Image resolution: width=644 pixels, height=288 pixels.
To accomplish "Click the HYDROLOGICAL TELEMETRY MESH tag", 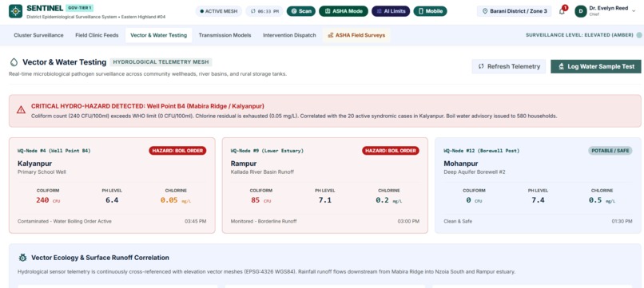I will [161, 62].
